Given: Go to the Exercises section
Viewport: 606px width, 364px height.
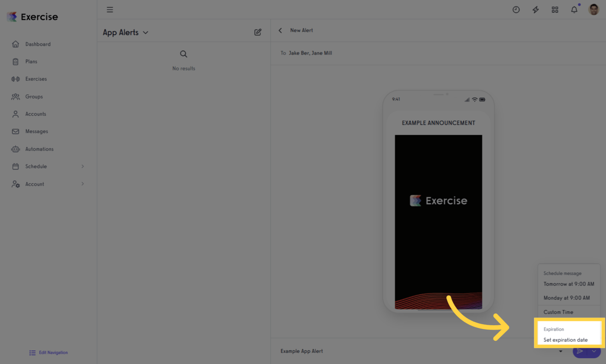Looking at the screenshot, I should [36, 79].
